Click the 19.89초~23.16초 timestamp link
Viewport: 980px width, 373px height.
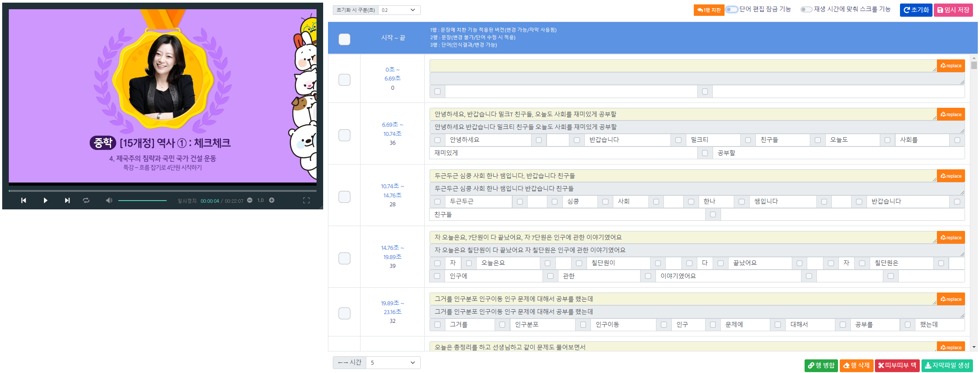point(393,307)
